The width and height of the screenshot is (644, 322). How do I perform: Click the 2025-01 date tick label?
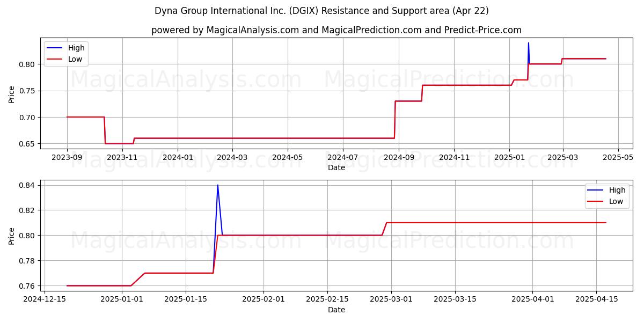(x=509, y=158)
